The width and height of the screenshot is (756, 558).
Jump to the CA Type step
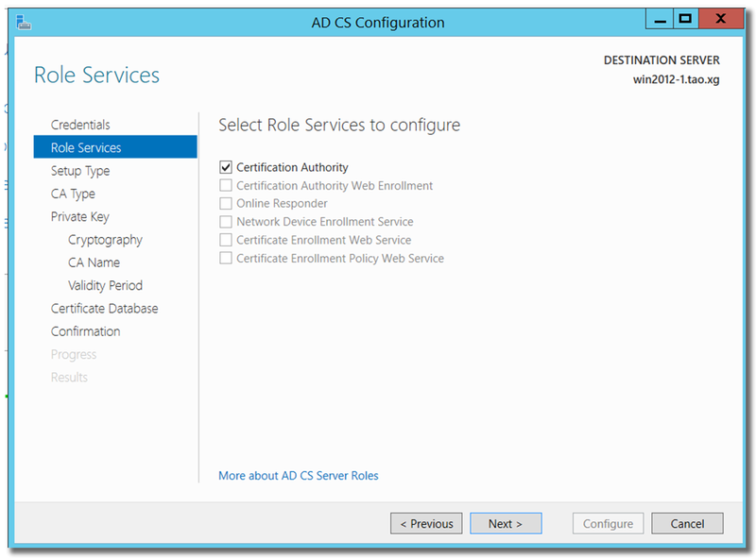coord(74,194)
